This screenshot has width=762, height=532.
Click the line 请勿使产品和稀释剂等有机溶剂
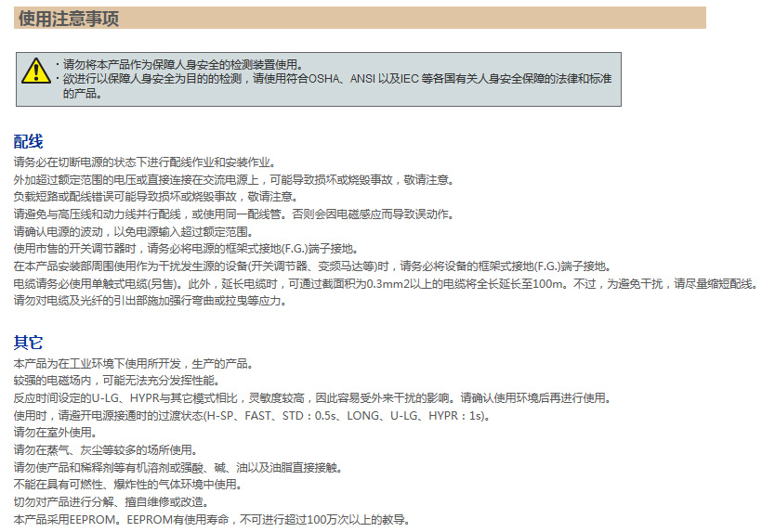click(178, 467)
